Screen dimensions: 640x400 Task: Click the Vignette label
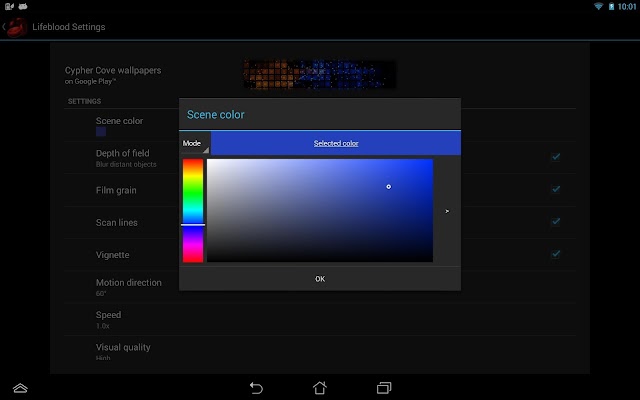pyautogui.click(x=112, y=255)
